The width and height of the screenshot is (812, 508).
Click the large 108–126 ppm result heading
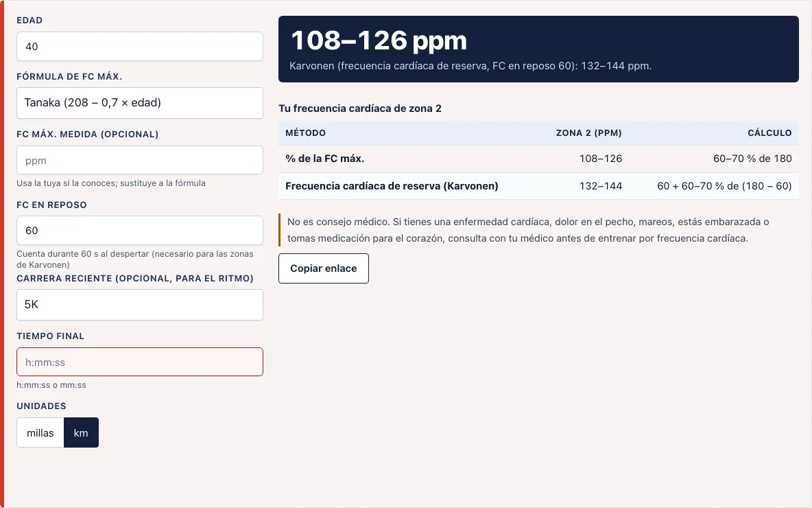(x=379, y=41)
